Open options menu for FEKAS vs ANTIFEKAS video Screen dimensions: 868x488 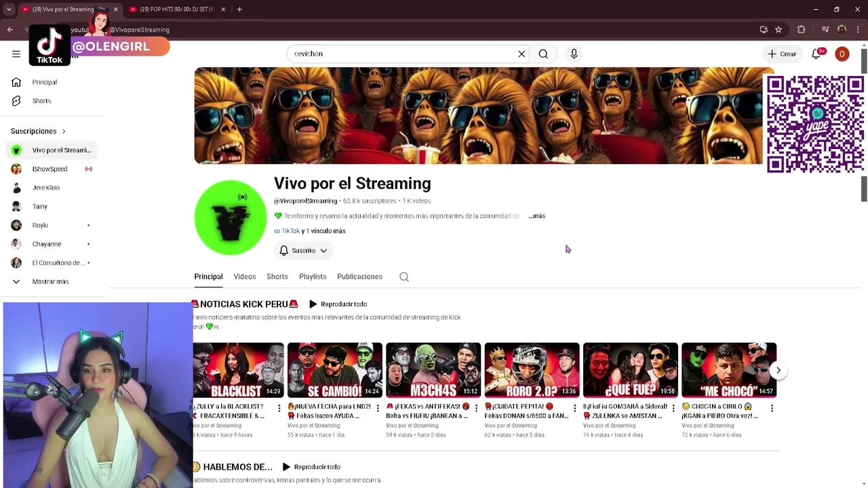476,408
